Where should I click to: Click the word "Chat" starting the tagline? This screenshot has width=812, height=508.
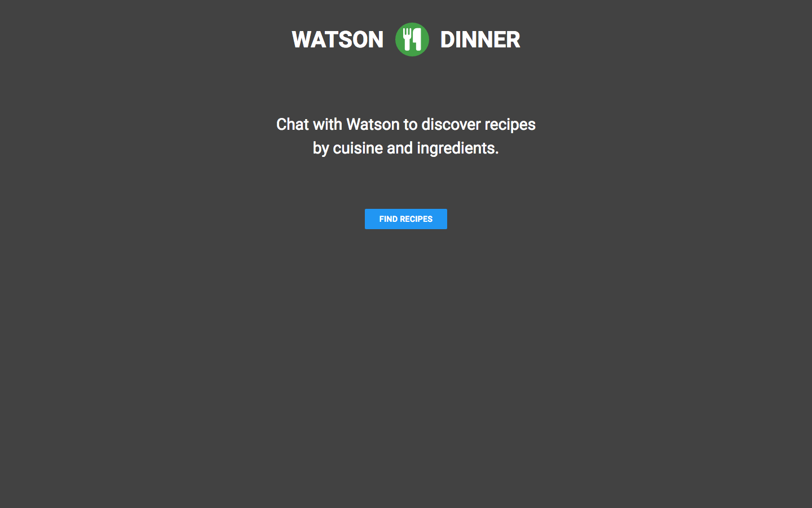point(293,124)
